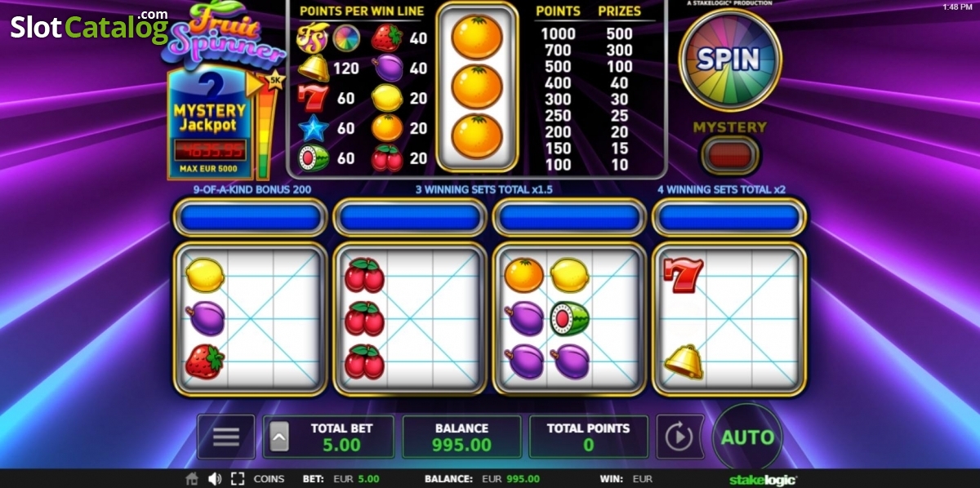Expand the Total Bet selector arrow
This screenshot has height=488, width=980.
[278, 437]
